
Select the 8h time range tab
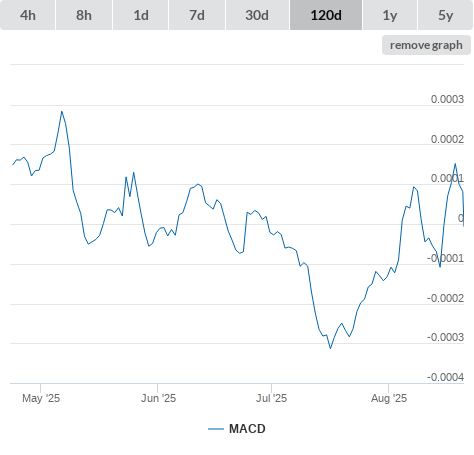click(x=84, y=15)
